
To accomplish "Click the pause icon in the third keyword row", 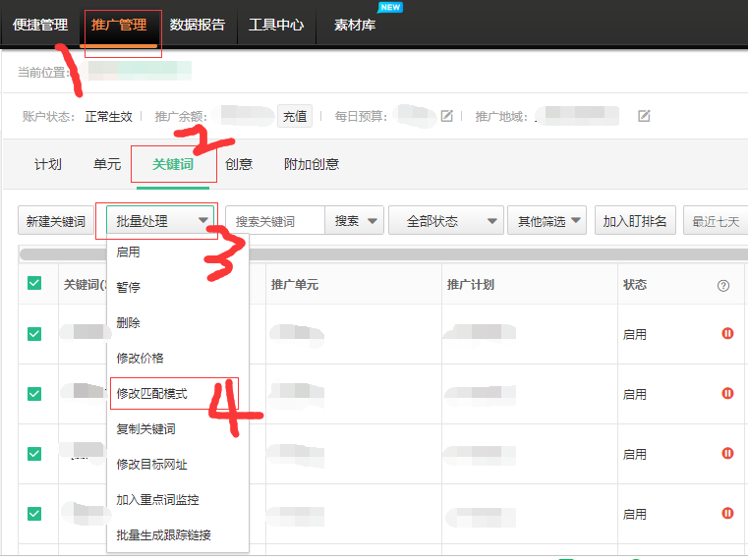I will (727, 454).
